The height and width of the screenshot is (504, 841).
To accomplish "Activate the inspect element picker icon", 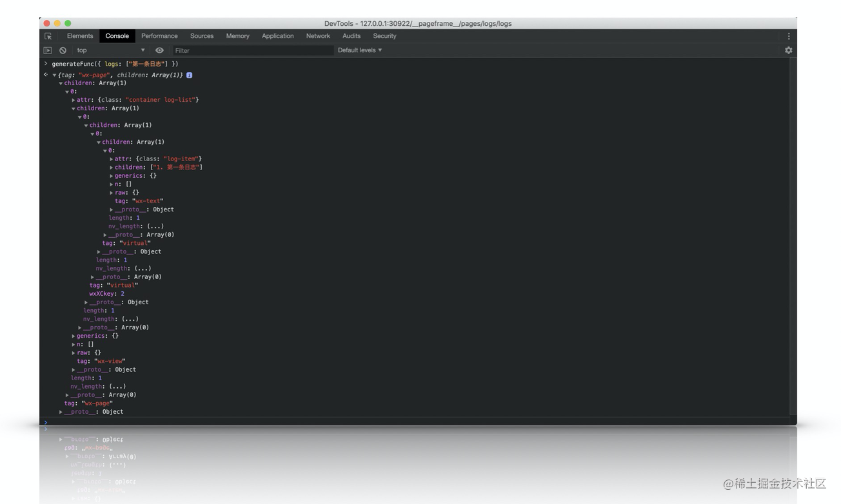I will [48, 36].
